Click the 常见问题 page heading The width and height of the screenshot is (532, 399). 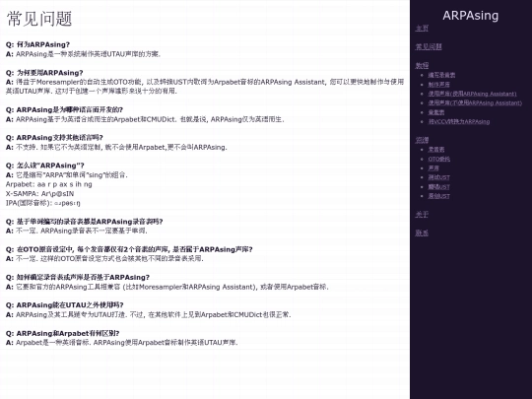[x=39, y=19]
